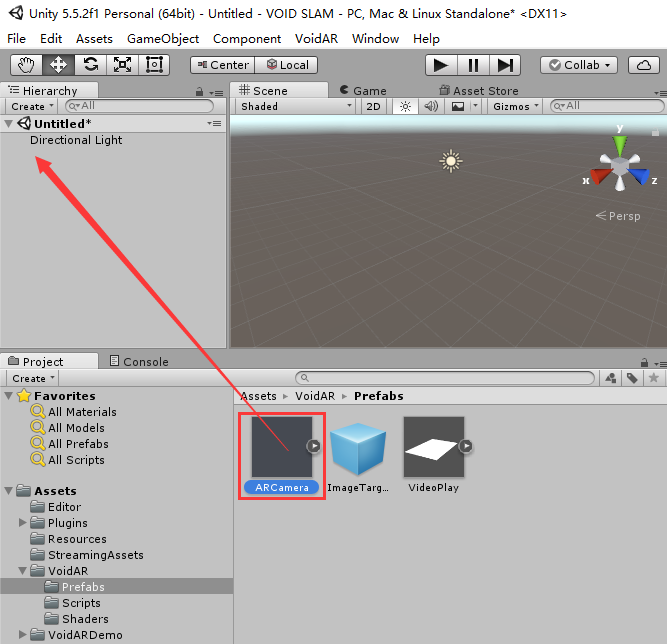The width and height of the screenshot is (667, 644).
Task: Click the blue Z axis gizmo cone
Action: [x=638, y=176]
